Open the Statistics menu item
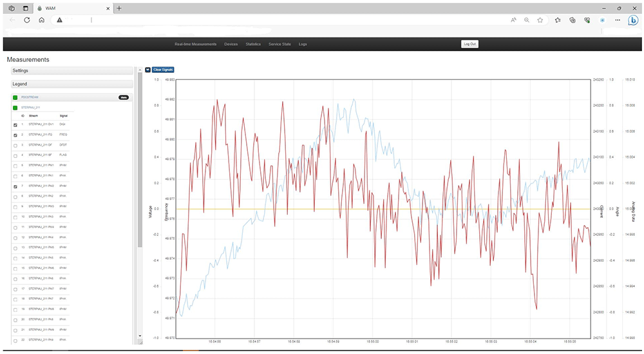The height and width of the screenshot is (354, 644). [x=253, y=44]
